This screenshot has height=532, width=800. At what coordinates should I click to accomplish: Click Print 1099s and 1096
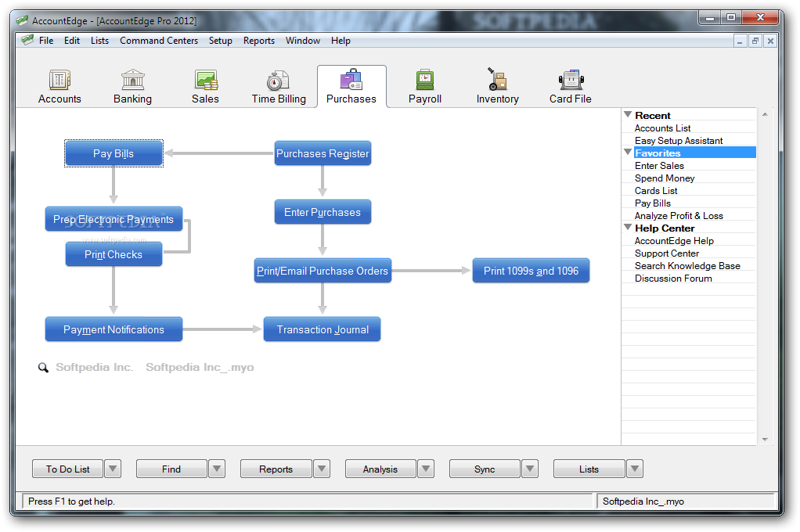[532, 271]
